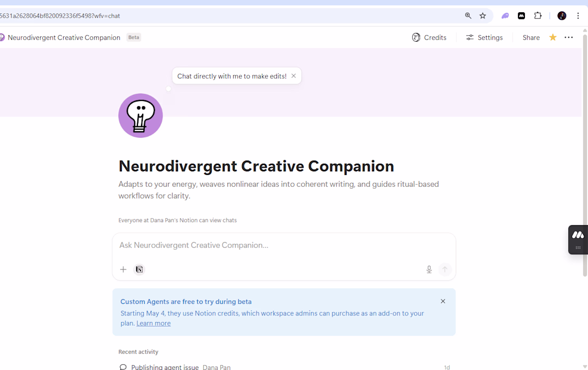The height and width of the screenshot is (370, 588).
Task: Click the Beta badge beside the title
Action: [134, 37]
